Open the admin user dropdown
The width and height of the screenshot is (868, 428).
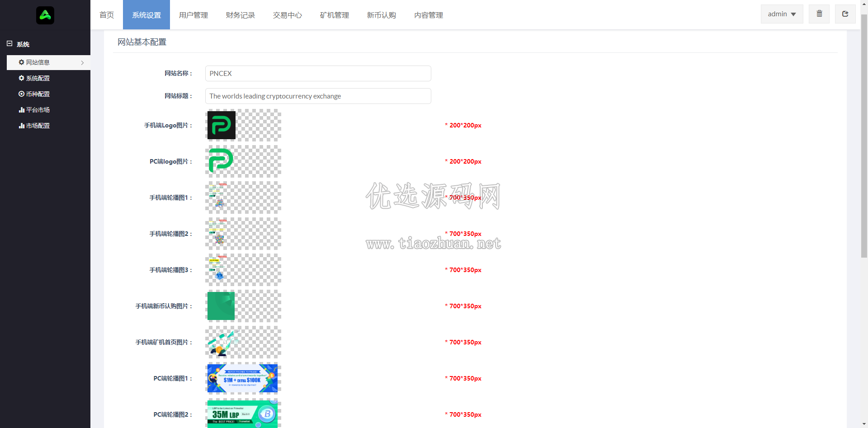pos(782,14)
